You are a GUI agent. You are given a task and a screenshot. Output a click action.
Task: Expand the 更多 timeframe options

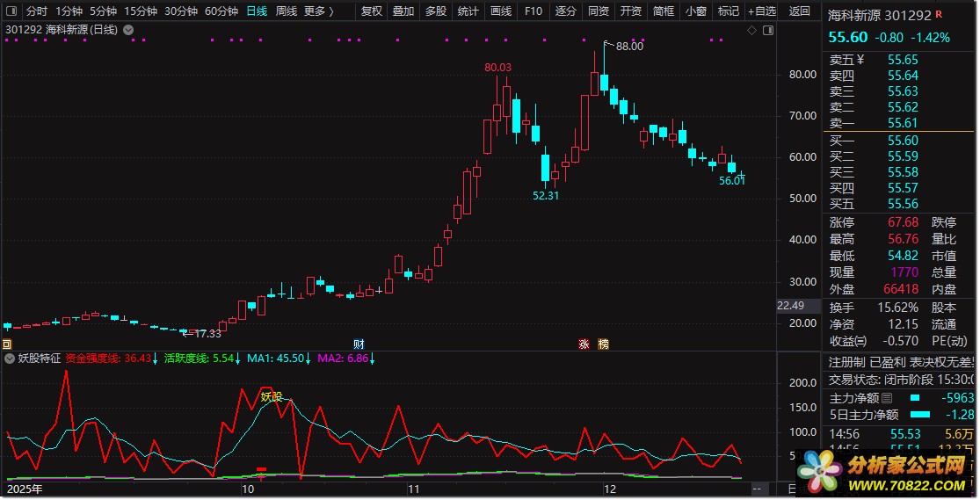point(319,11)
